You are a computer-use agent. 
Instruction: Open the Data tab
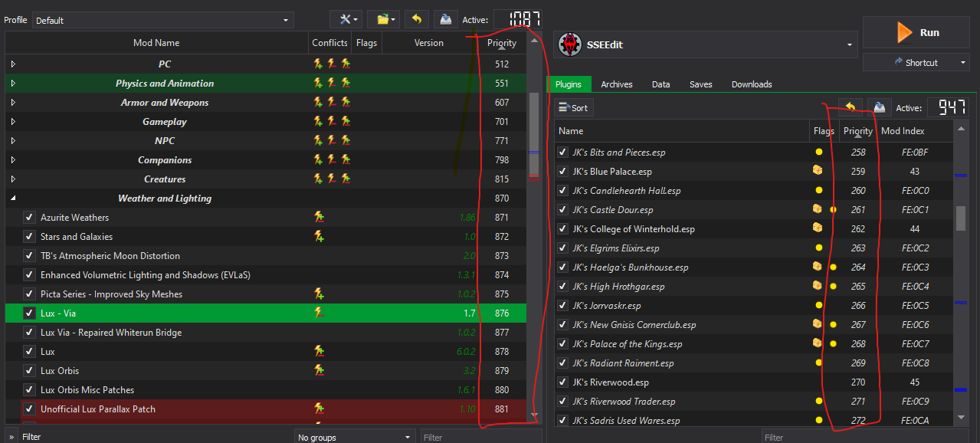point(661,84)
